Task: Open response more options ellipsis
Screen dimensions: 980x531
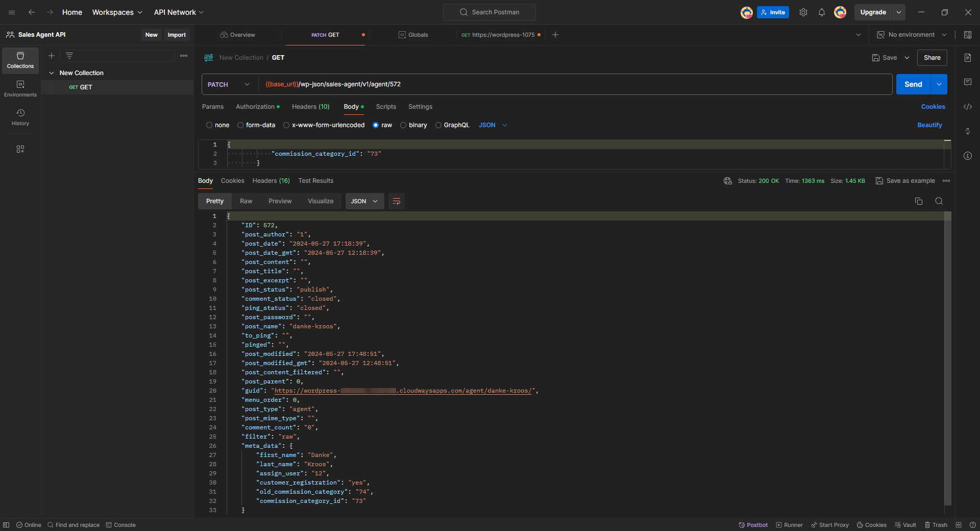Action: click(x=946, y=181)
